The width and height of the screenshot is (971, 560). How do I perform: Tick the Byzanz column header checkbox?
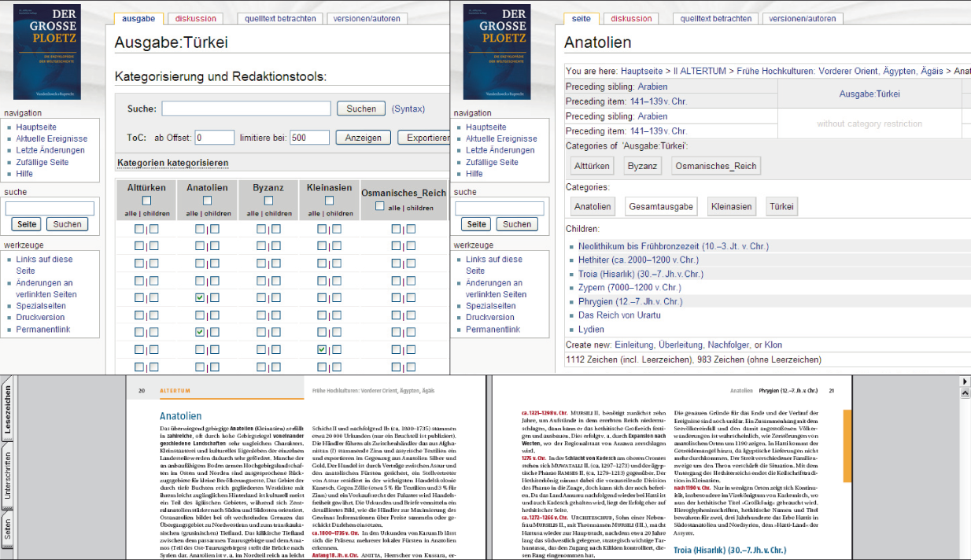tap(268, 201)
